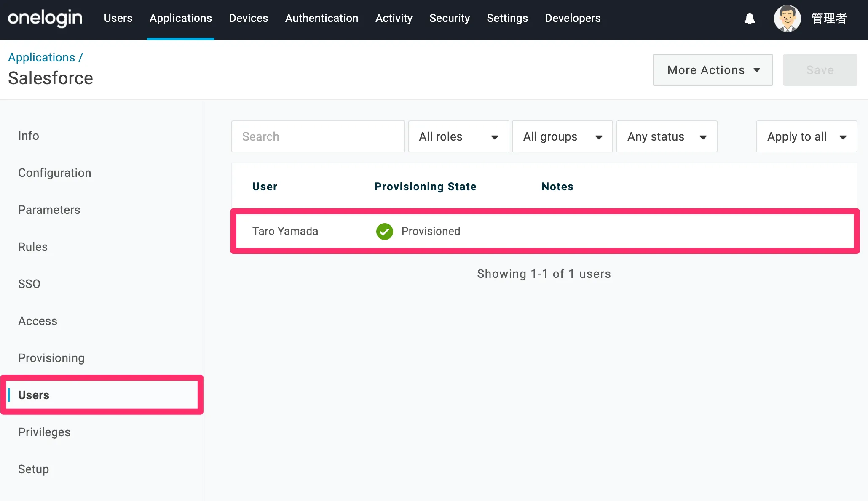Focus the user Search field
The image size is (868, 501).
[318, 136]
